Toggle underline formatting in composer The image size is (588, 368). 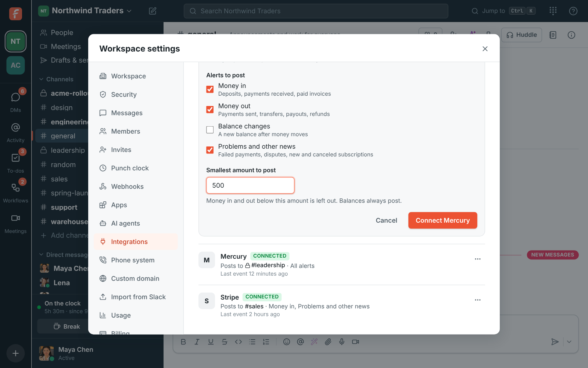point(211,342)
